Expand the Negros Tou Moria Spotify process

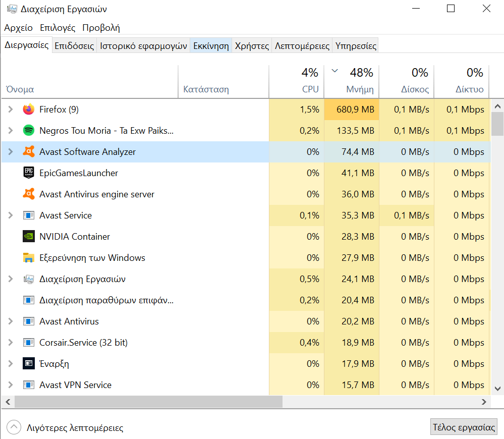(x=10, y=131)
